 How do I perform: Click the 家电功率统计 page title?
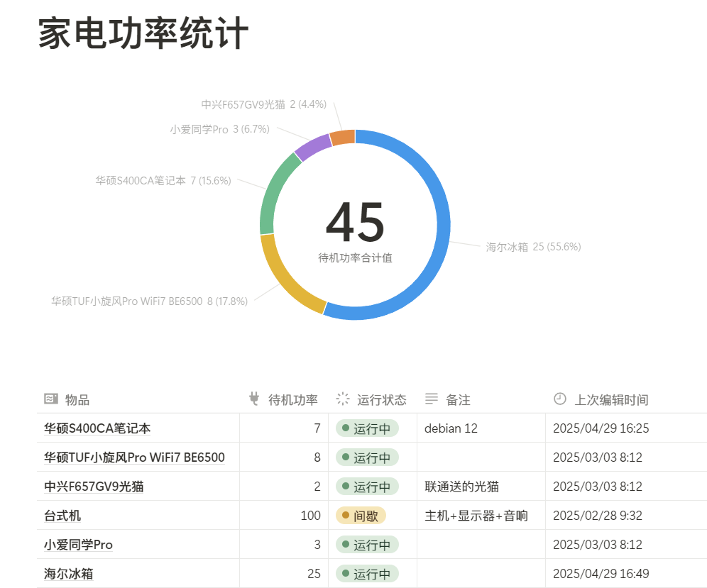tap(143, 33)
